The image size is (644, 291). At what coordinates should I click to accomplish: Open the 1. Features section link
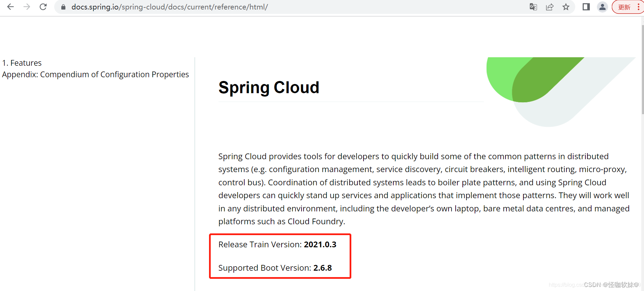tap(22, 63)
